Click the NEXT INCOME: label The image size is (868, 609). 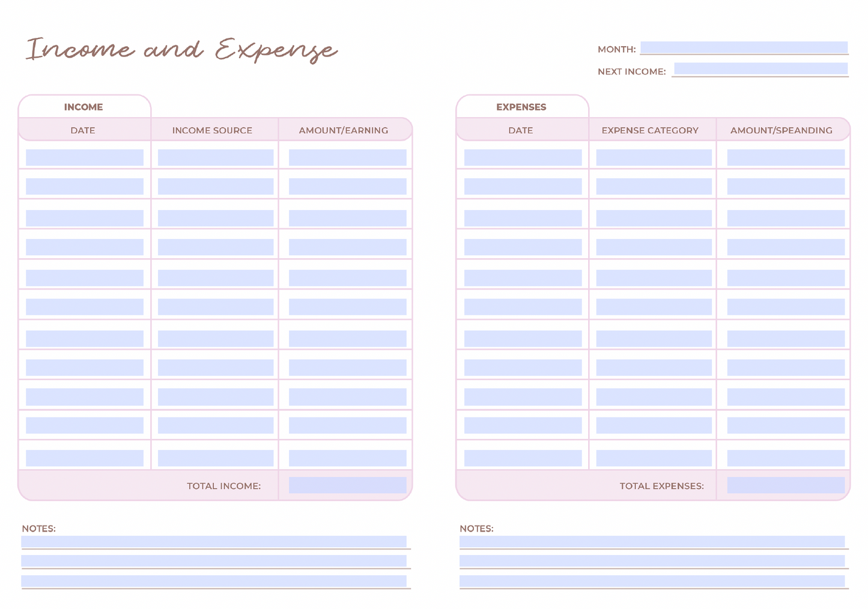(x=632, y=71)
